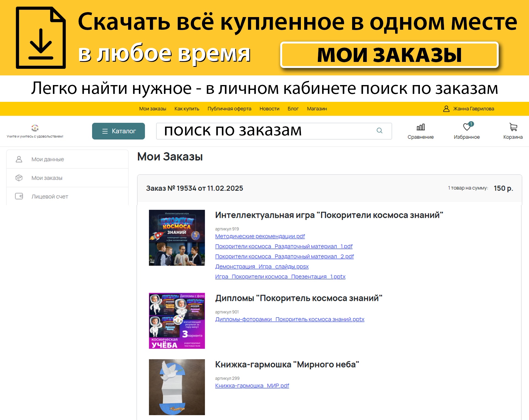Open Публичная оферта top menu item
The width and height of the screenshot is (529, 420).
(229, 109)
